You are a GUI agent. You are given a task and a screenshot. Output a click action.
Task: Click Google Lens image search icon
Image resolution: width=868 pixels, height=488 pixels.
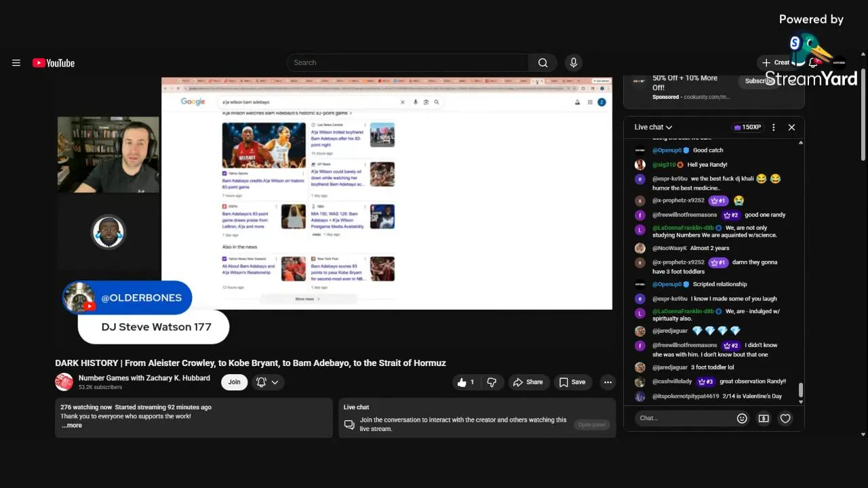(x=426, y=102)
